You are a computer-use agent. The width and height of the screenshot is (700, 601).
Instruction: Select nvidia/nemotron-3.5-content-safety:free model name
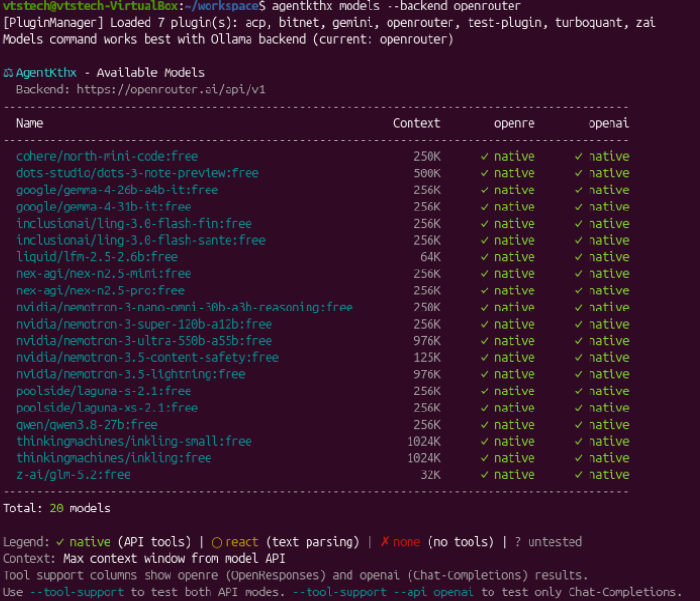coord(148,358)
